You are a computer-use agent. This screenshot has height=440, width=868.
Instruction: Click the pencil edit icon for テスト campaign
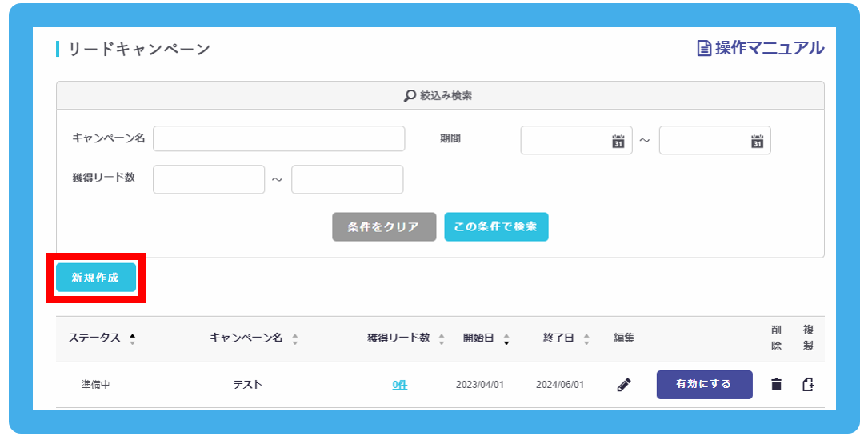[624, 385]
